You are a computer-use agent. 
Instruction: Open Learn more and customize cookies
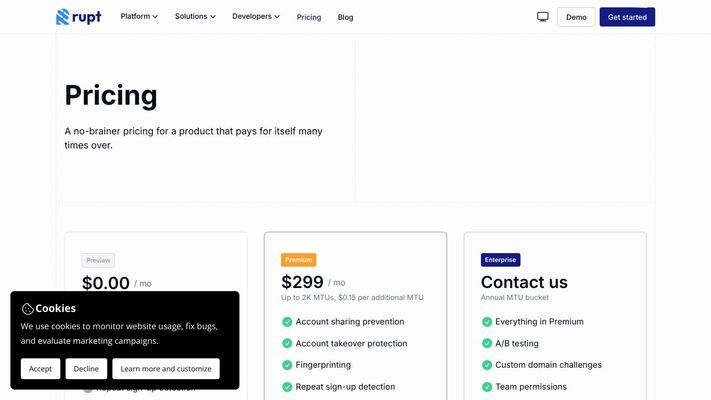[x=166, y=369]
